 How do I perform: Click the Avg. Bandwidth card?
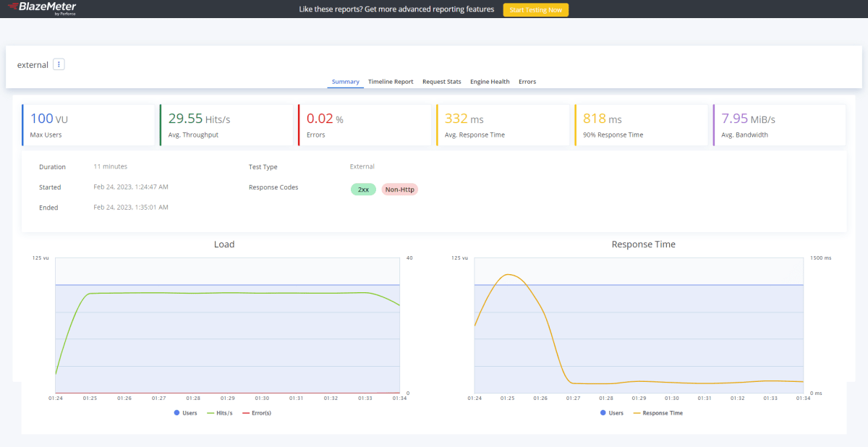pyautogui.click(x=779, y=125)
